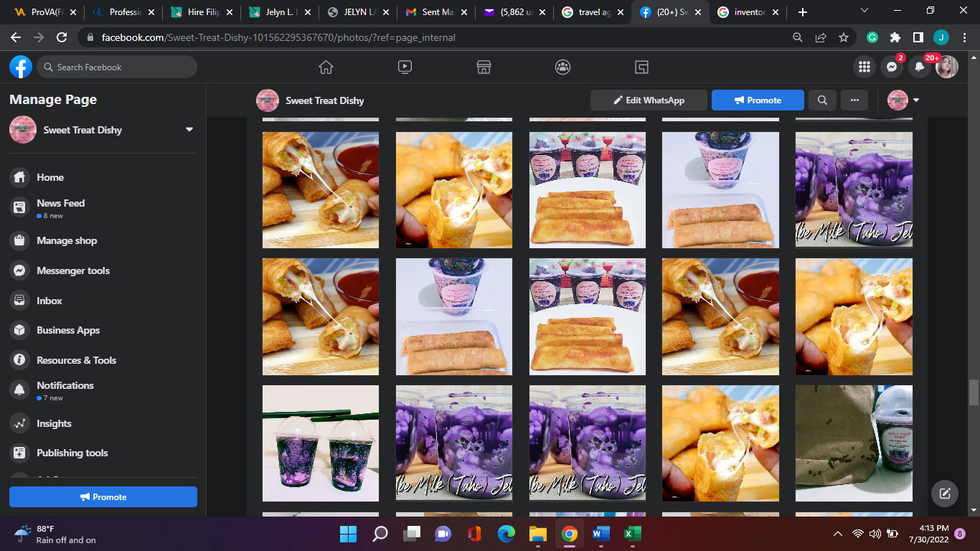Open the Insights link in sidebar
The height and width of the screenshot is (551, 980).
pos(55,423)
